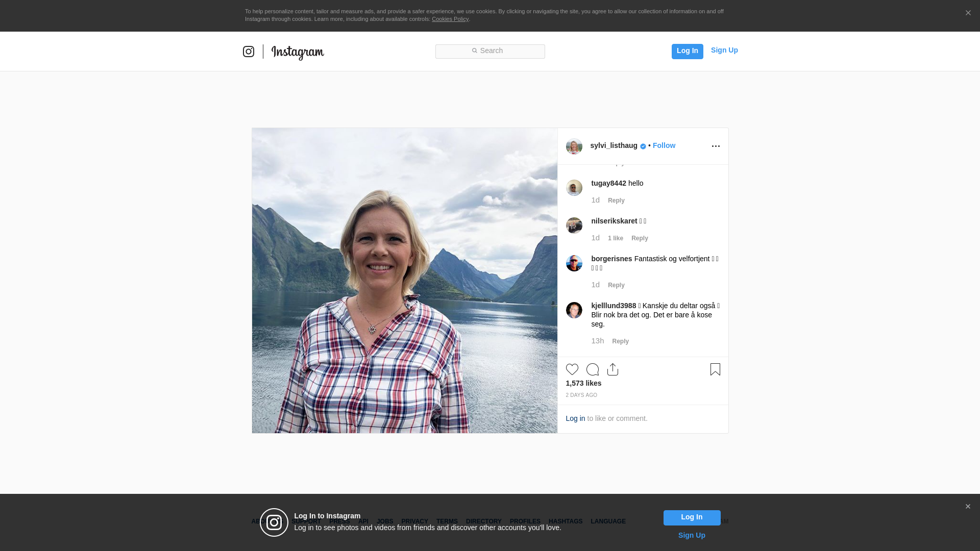Viewport: 980px width, 551px height.
Task: Open the LANGUAGE footer selector
Action: click(x=608, y=521)
